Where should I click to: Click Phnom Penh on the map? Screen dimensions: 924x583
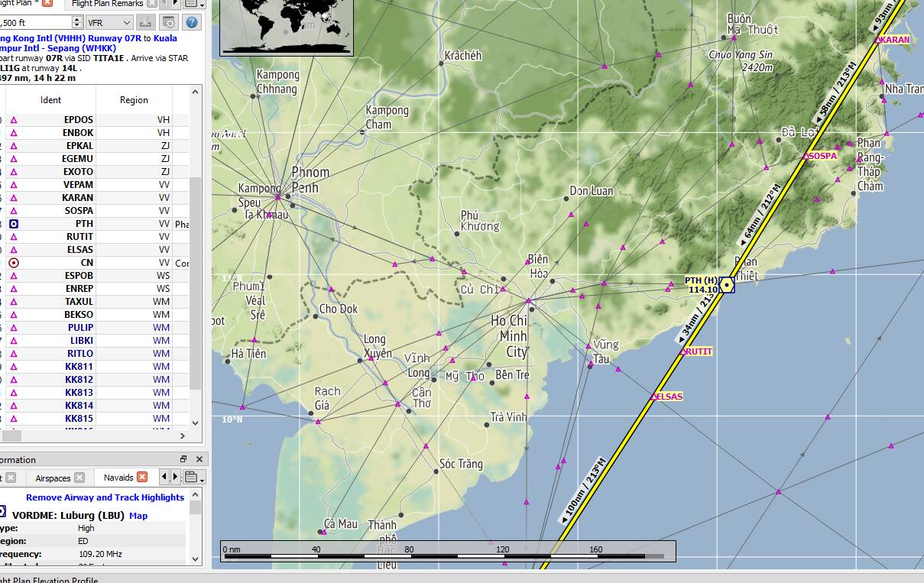[x=310, y=180]
